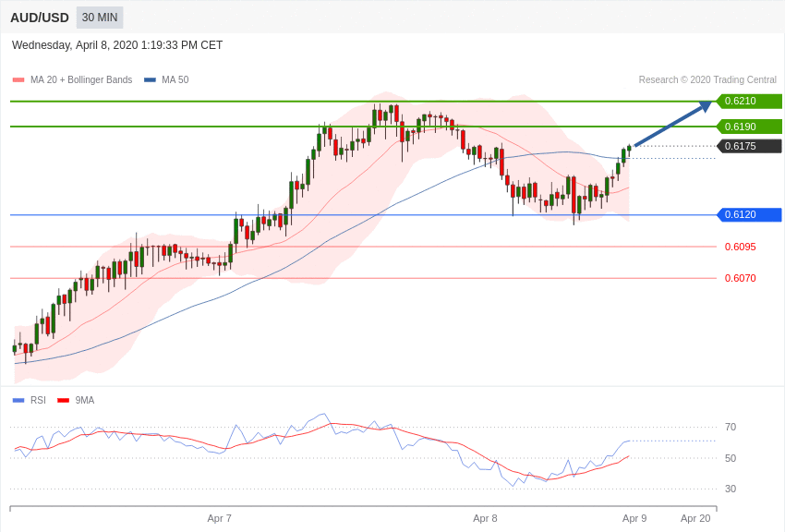785x532 pixels.
Task: Click the RSI 70 level label
Action: click(731, 427)
